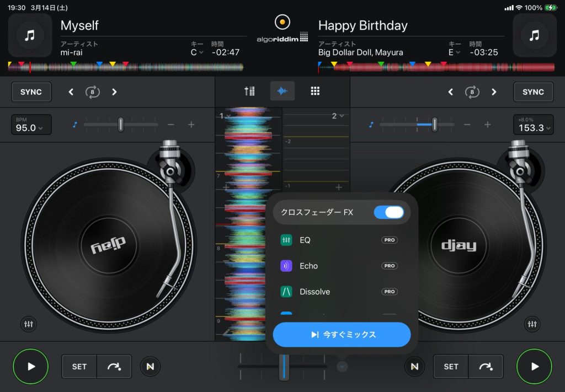The image size is (565, 392).
Task: Open right deck EQ/FX mixer icon
Action: tap(532, 324)
